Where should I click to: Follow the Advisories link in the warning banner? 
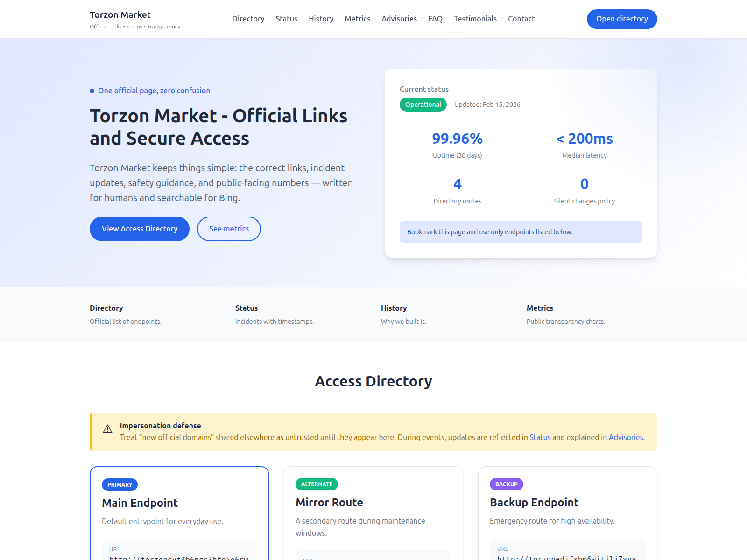pyautogui.click(x=626, y=437)
